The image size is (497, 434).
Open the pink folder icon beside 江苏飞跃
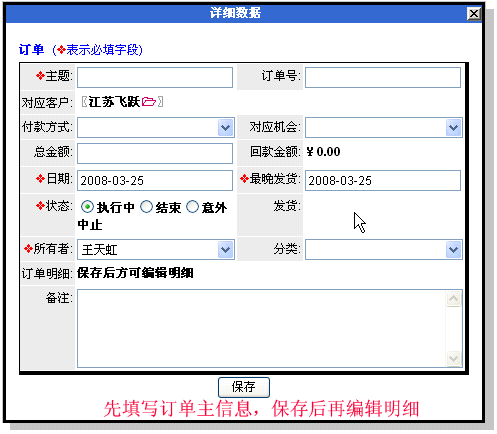(x=149, y=101)
